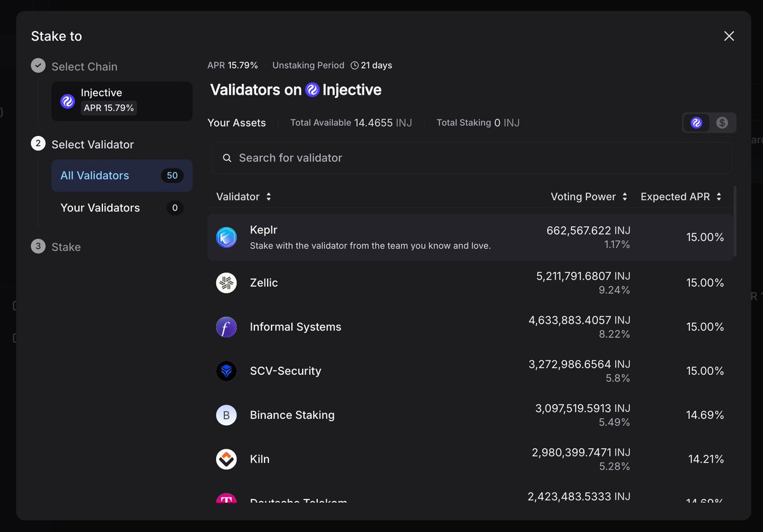The width and height of the screenshot is (763, 532).
Task: Switch asset display to INJ token
Action: (x=696, y=123)
